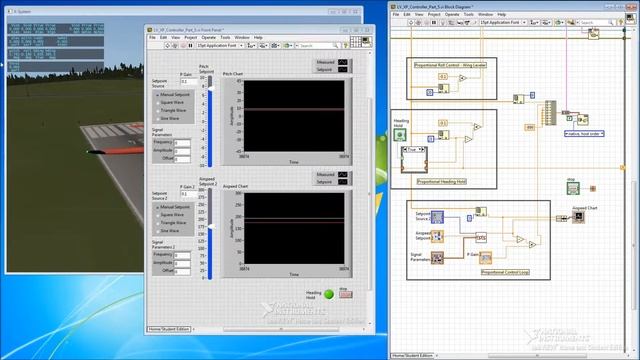Click Run arrow in Block Diagram toolbar
The image size is (640, 360).
[x=411, y=22]
